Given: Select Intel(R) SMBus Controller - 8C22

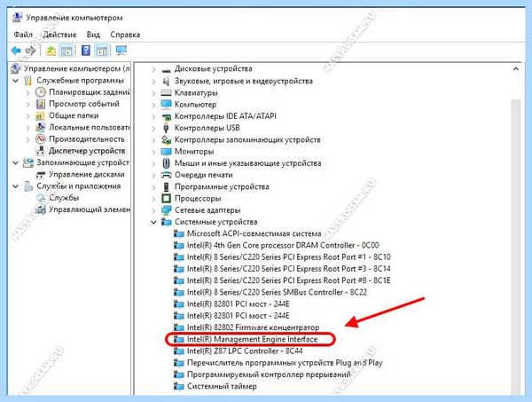Looking at the screenshot, I should (x=277, y=292).
